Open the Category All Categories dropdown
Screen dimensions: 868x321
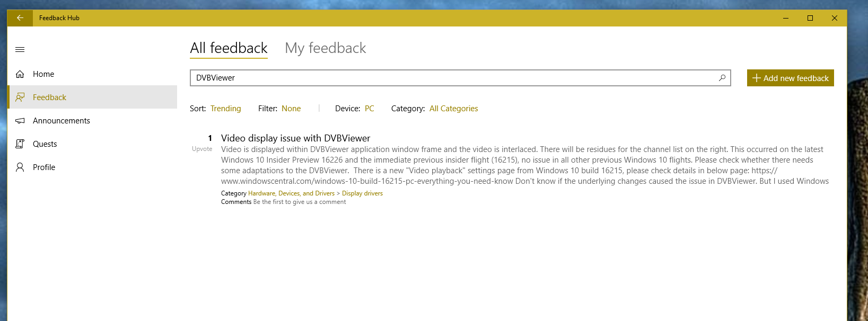(x=454, y=109)
